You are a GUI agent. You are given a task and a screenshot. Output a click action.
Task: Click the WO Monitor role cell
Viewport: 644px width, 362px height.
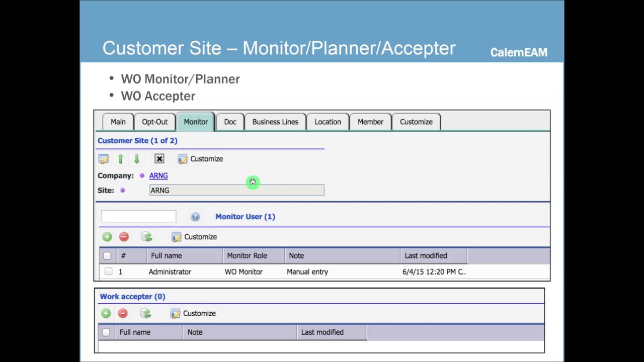pos(244,271)
